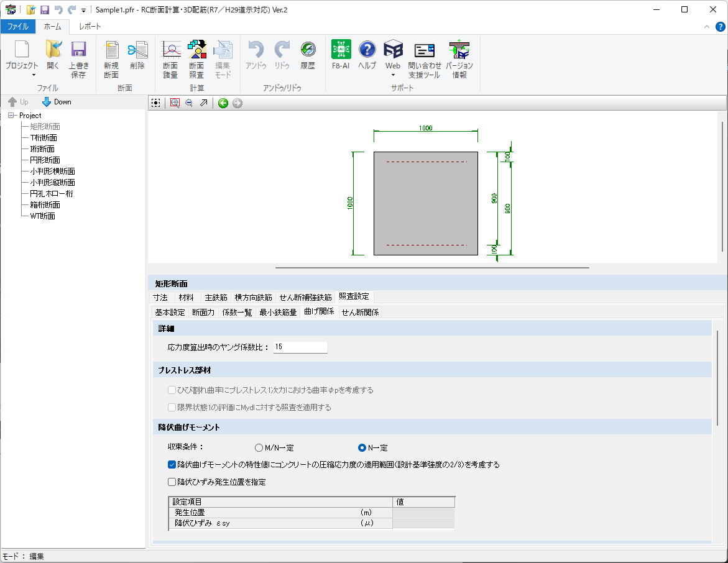Select the N一定 convergence option
This screenshot has height=563, width=728.
[x=362, y=447]
